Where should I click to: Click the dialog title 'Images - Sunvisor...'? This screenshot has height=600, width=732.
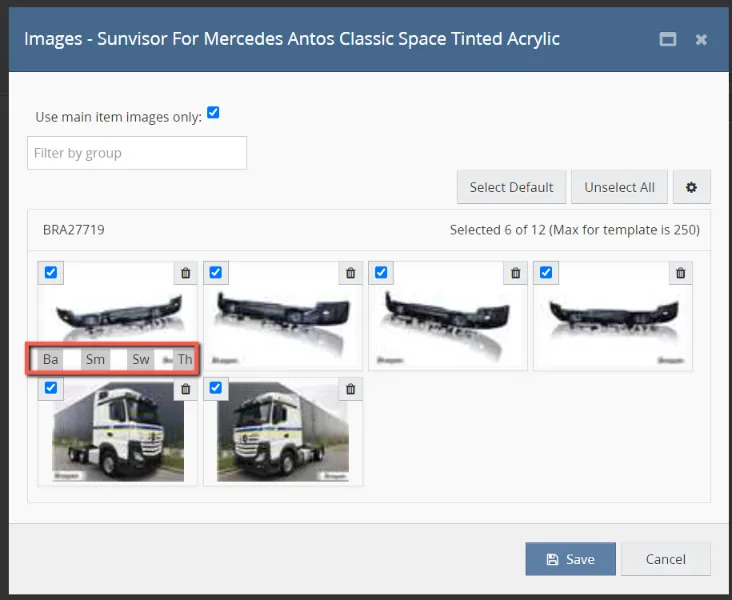click(292, 39)
